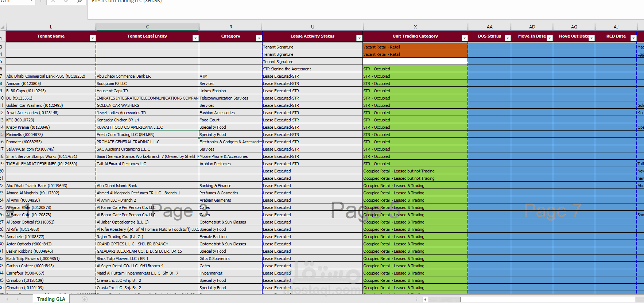Click the horizontal scrollbar thumb
This screenshot has width=644, height=303.
coord(548,300)
